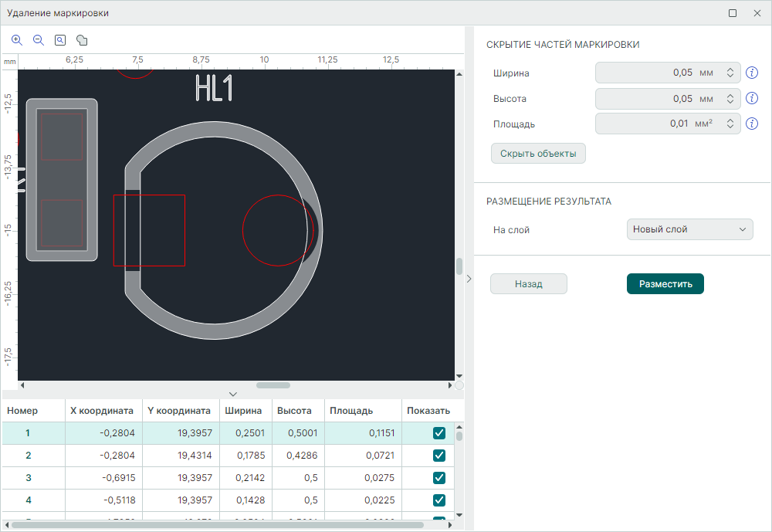Image resolution: width=772 pixels, height=532 pixels.
Task: Uncheck Показать checkbox in row 1
Action: click(439, 433)
